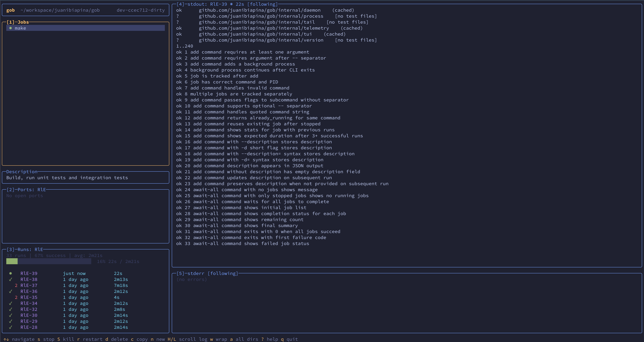Click the green run duration progress bar
644x342 pixels.
pos(12,261)
